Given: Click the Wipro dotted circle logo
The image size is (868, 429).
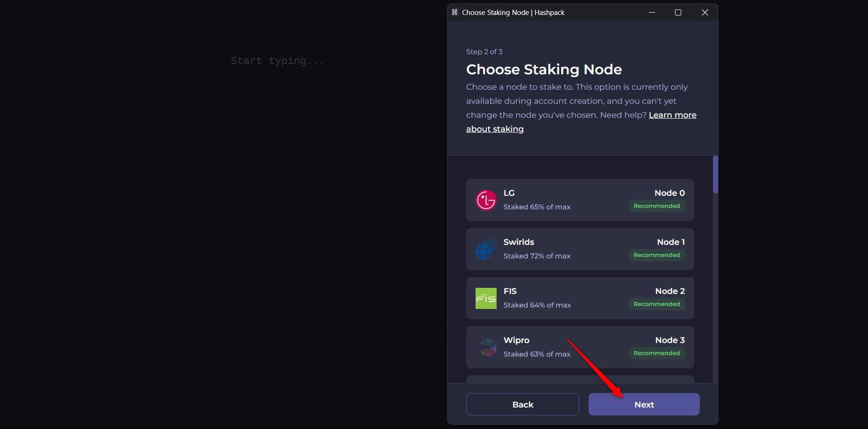Looking at the screenshot, I should (486, 347).
